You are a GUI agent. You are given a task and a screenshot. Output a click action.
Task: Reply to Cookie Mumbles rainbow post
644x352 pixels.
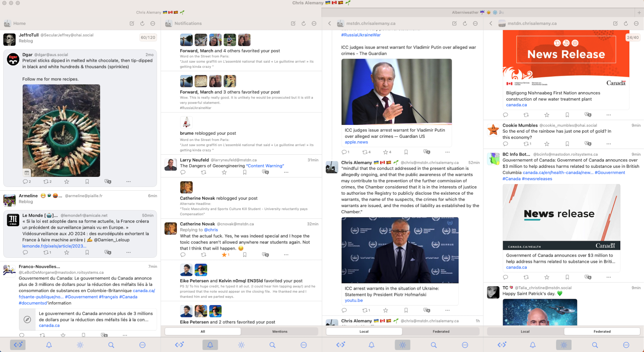click(x=505, y=144)
